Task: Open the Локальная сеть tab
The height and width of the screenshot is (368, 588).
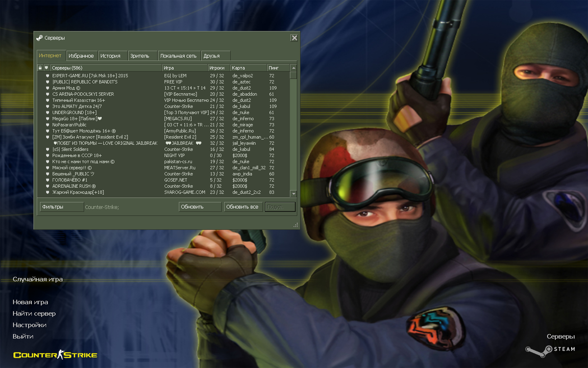Action: (x=178, y=56)
